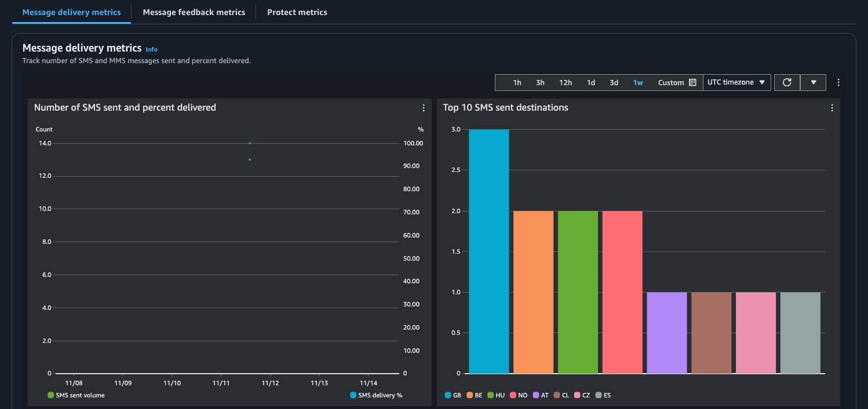The image size is (868, 409).
Task: Expand the refresh interval dropdown arrow
Action: pyautogui.click(x=814, y=82)
